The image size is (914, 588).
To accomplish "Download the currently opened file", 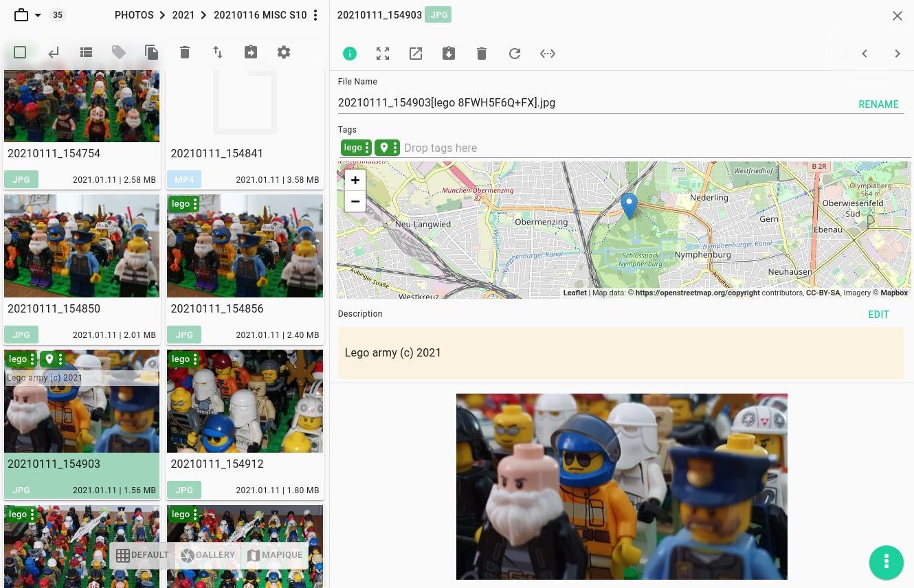I will coord(449,54).
